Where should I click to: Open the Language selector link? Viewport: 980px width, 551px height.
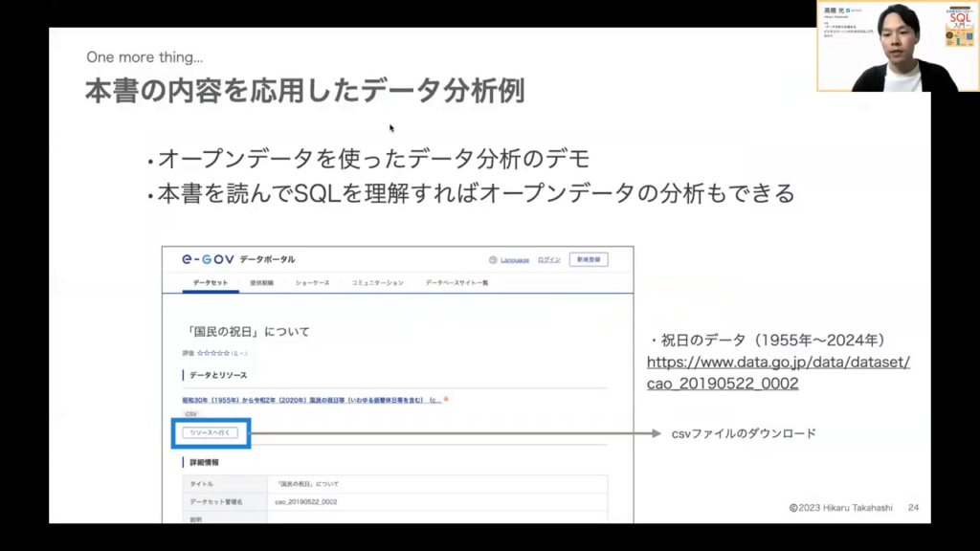point(515,259)
